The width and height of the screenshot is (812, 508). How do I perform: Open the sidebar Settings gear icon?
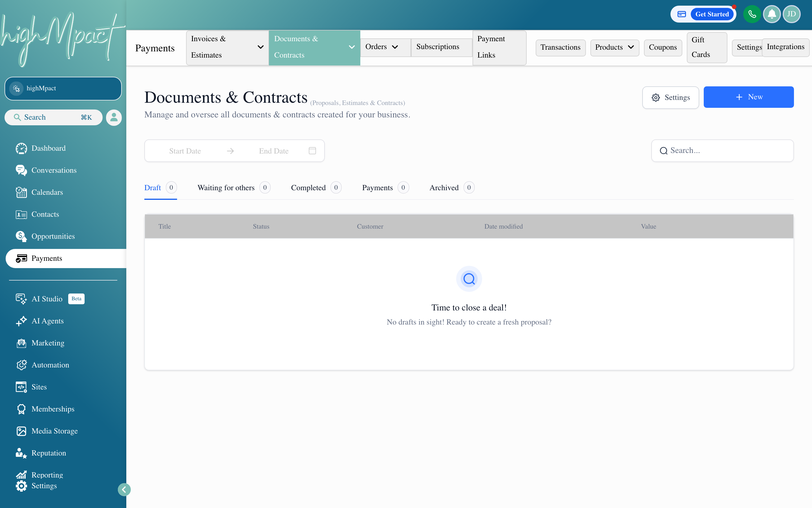[x=21, y=486]
